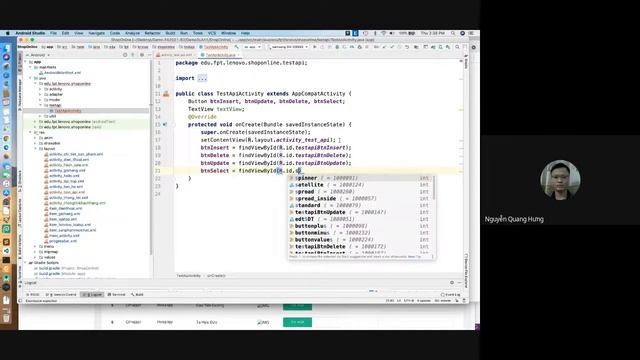This screenshot has width=640, height=360.
Task: Choose spread_inside completion suggestion
Action: (360, 199)
